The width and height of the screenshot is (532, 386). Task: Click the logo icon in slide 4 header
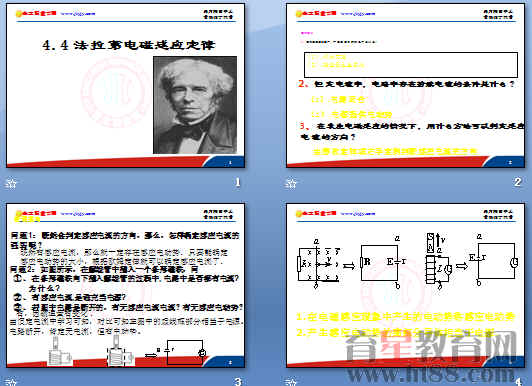316,213
